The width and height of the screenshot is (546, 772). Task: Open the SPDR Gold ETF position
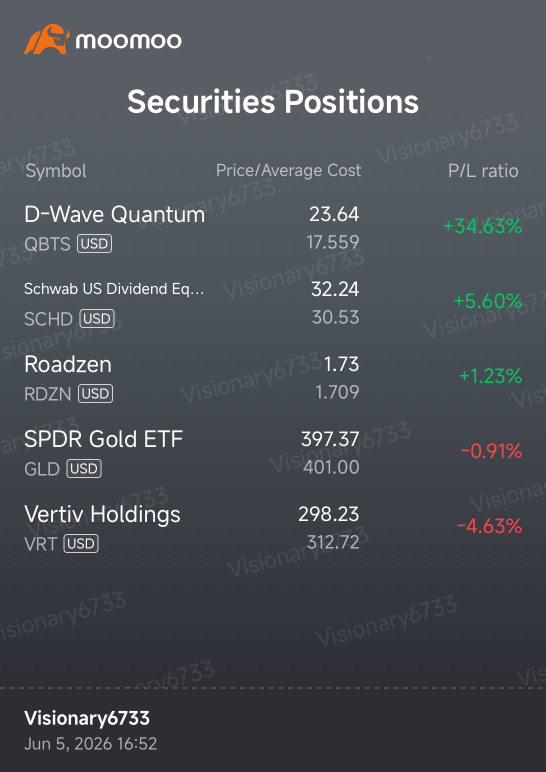point(273,453)
